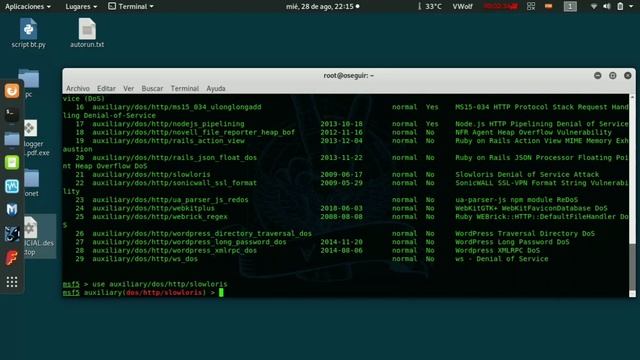Screen dimensions: 640x360
Task: Open the volume speaker icon in top bar
Action: [x=607, y=7]
